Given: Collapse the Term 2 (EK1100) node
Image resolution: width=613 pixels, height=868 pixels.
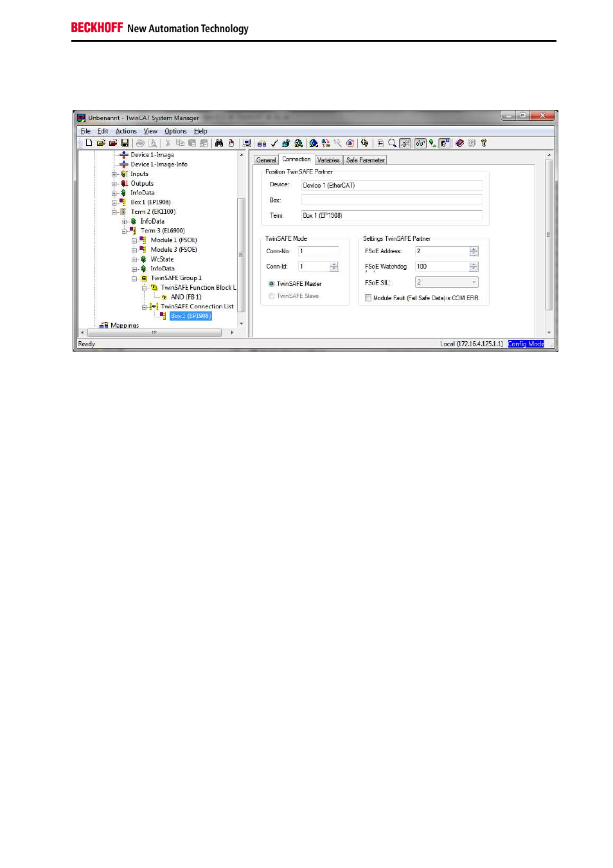Looking at the screenshot, I should click(x=114, y=212).
